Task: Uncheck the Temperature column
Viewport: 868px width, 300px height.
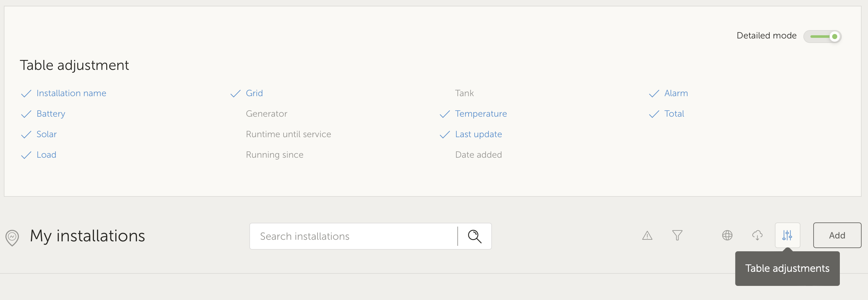Action: 481,114
